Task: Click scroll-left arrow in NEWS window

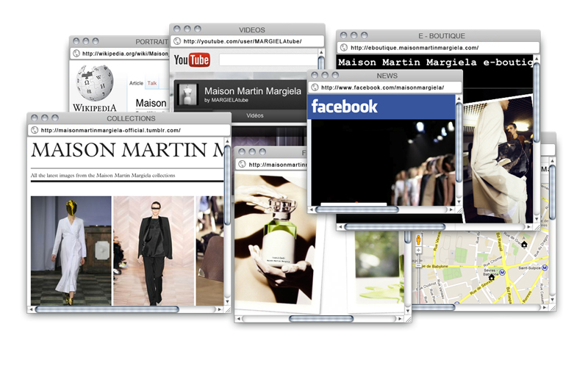Action: pos(311,209)
